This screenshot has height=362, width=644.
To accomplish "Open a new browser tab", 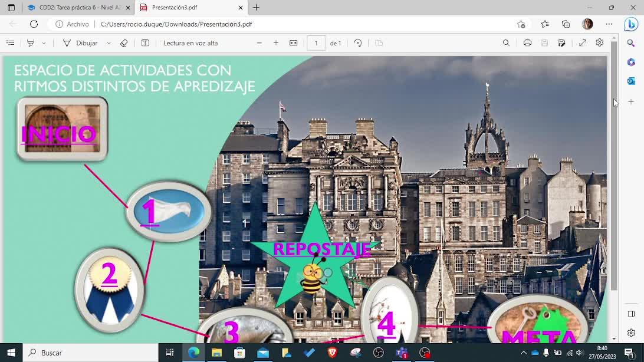I will [x=257, y=8].
